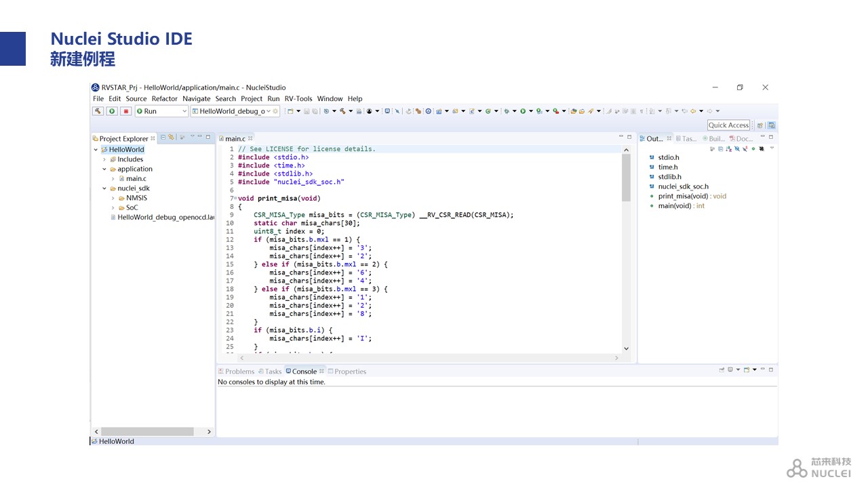Image resolution: width=868 pixels, height=488 pixels.
Task: Open the Project menu
Action: [x=252, y=98]
